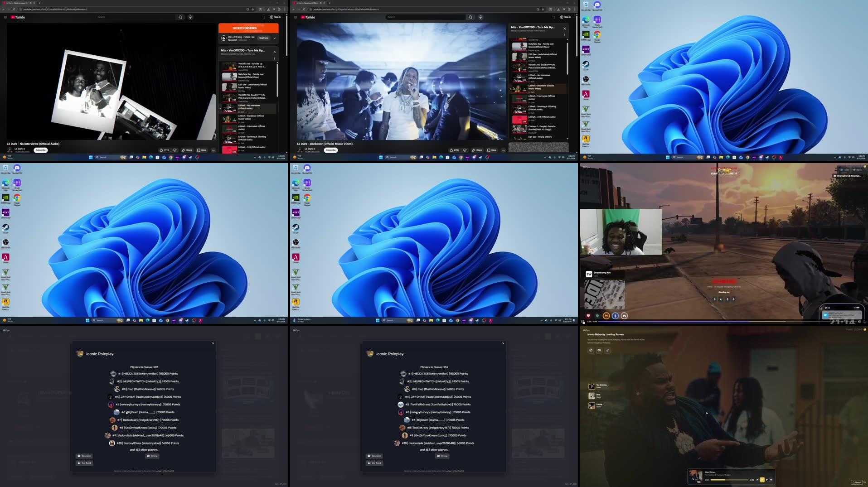This screenshot has height=487, width=868.
Task: Open the browser's three-dot settings menu
Action: 574,9
